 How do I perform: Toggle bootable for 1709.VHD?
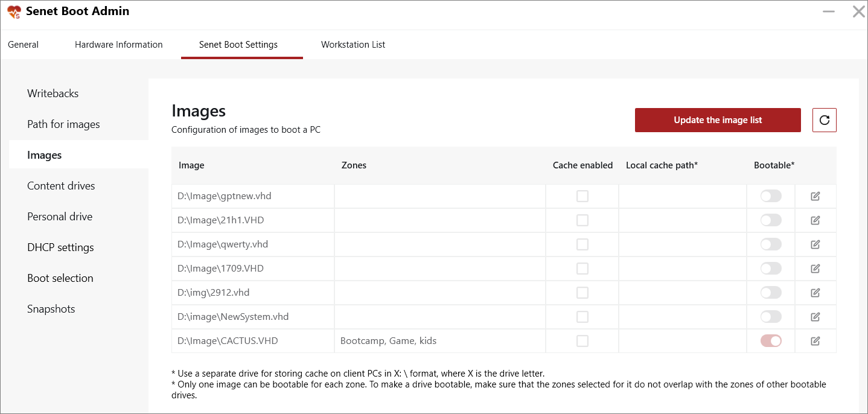(x=771, y=269)
